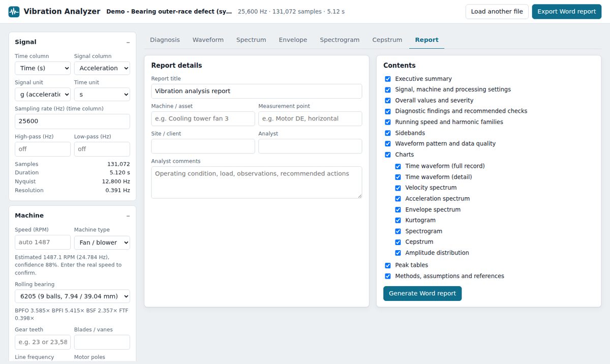Screen dimensions: 610x364
Task: Click the Site / client field
Action: pos(203,146)
